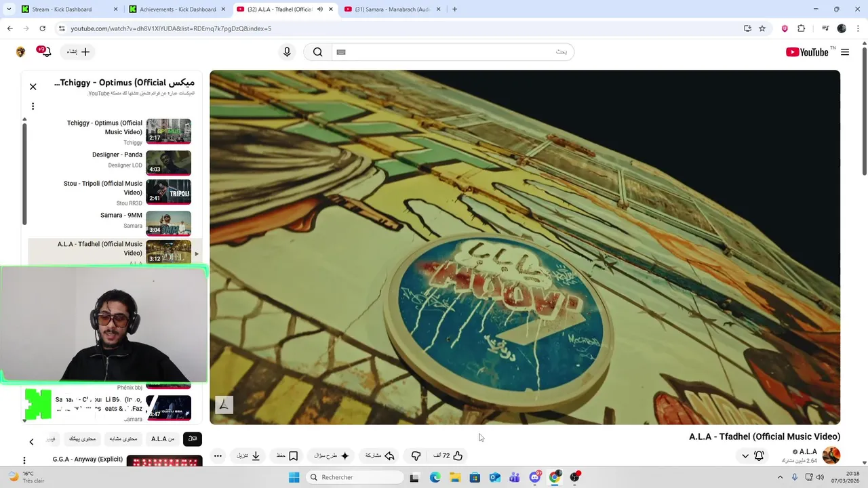Switch to Samara - Manabrach tab

coord(393,9)
